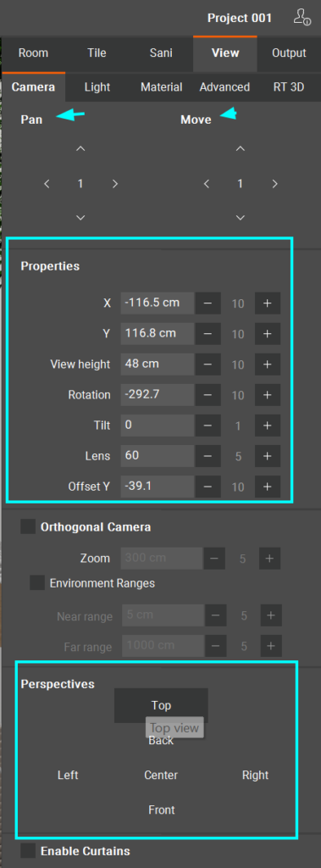The height and width of the screenshot is (868, 321).
Task: Open the user account icon
Action: click(302, 17)
